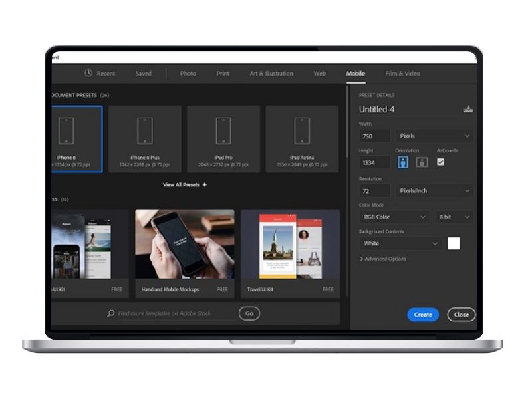Select the iPad Retina preset icon

tap(302, 131)
